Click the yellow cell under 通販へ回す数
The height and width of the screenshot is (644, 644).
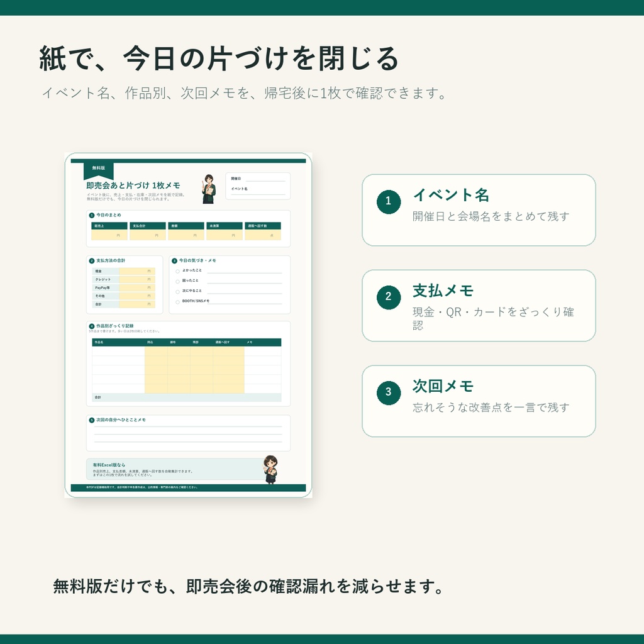pos(263,235)
